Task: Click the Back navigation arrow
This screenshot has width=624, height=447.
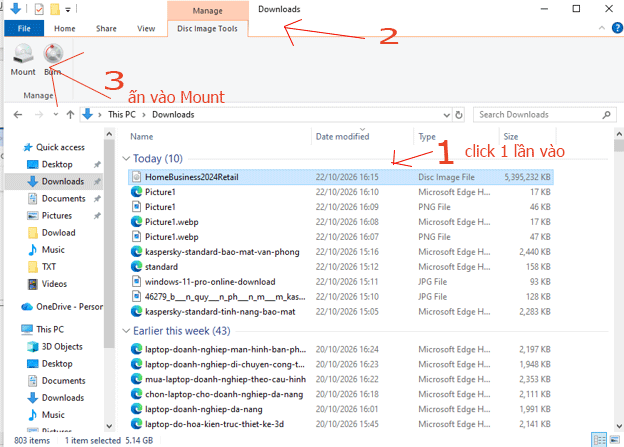Action: tap(18, 115)
